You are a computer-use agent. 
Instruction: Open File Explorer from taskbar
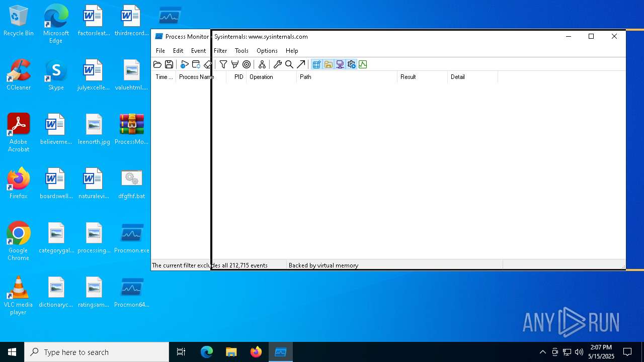231,352
